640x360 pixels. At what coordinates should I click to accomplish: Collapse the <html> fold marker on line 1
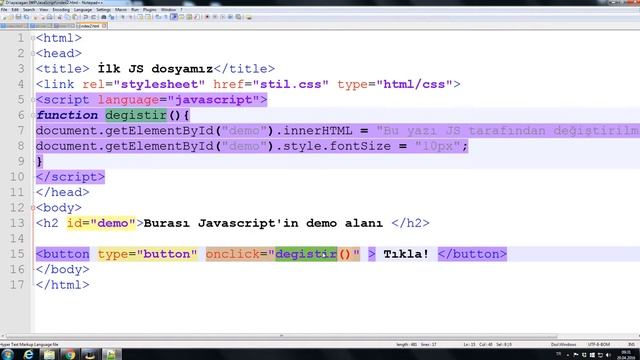point(33,38)
